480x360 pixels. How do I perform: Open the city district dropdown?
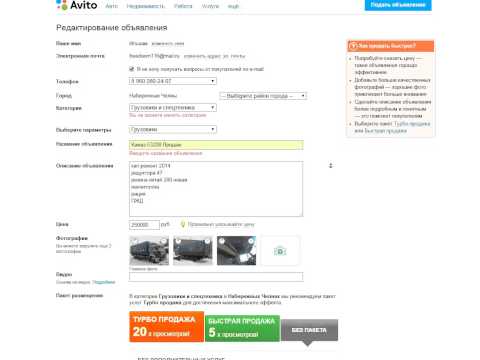[263, 96]
